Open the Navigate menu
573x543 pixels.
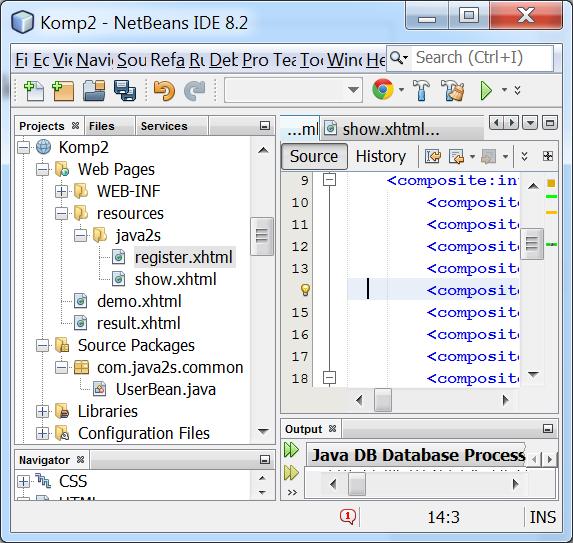(95, 60)
